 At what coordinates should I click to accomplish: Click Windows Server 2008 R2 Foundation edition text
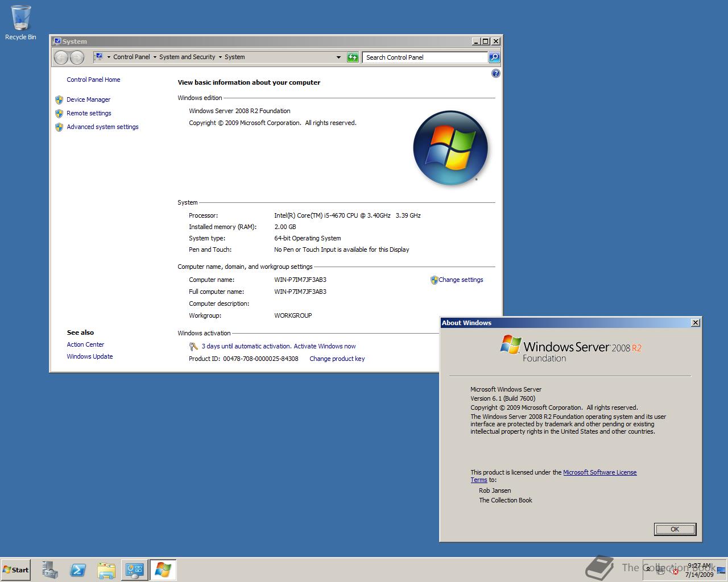click(239, 111)
